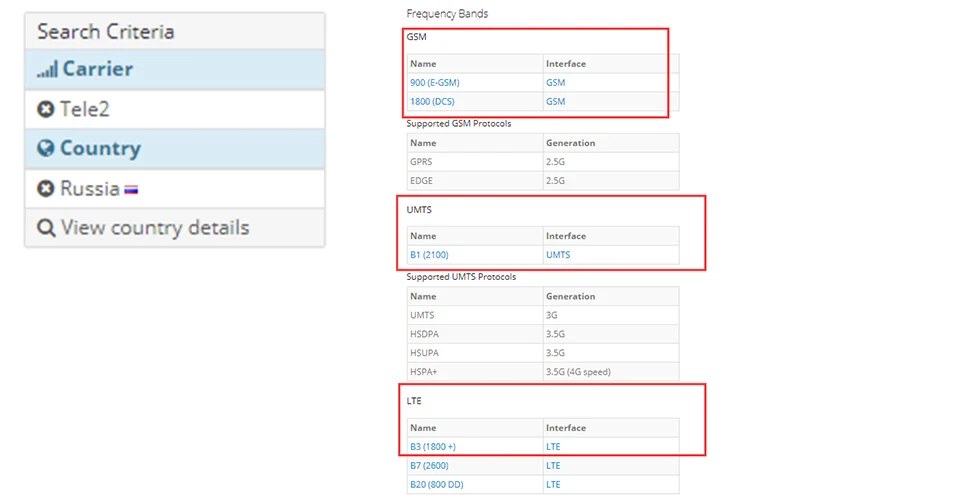The height and width of the screenshot is (500, 960).
Task: Click the signal bars icon beside Carrier
Action: (47, 69)
